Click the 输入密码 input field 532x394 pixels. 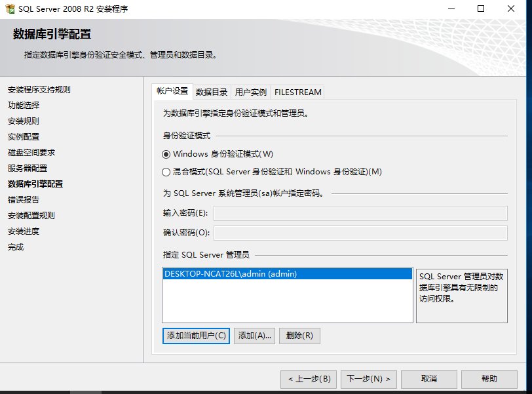(360, 213)
